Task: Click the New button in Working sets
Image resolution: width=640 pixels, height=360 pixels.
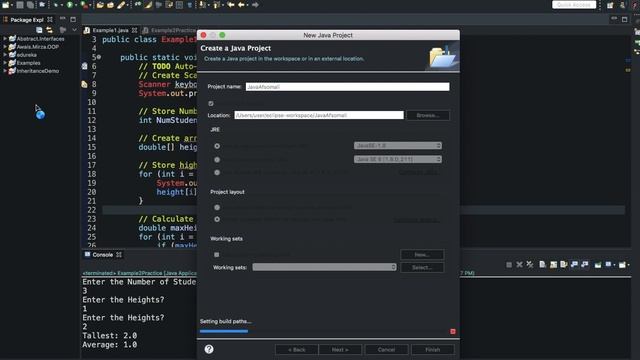Action: pyautogui.click(x=422, y=255)
